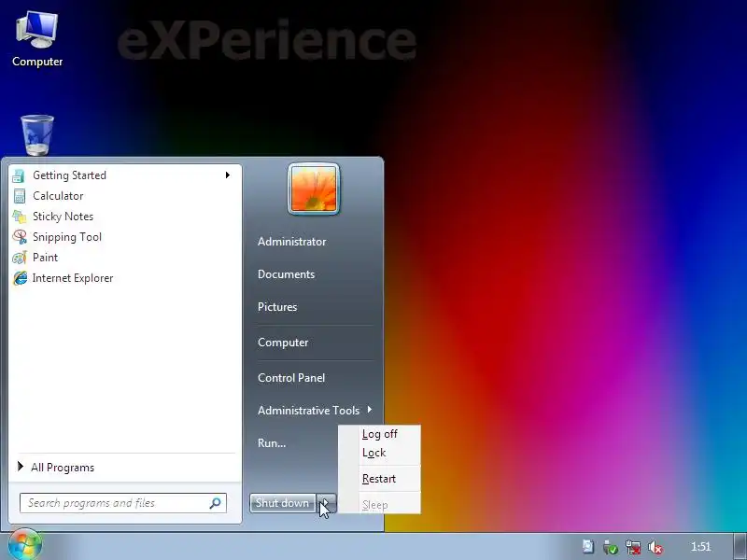The image size is (747, 560).
Task: Click the magnifier icon in search box
Action: pos(216,503)
